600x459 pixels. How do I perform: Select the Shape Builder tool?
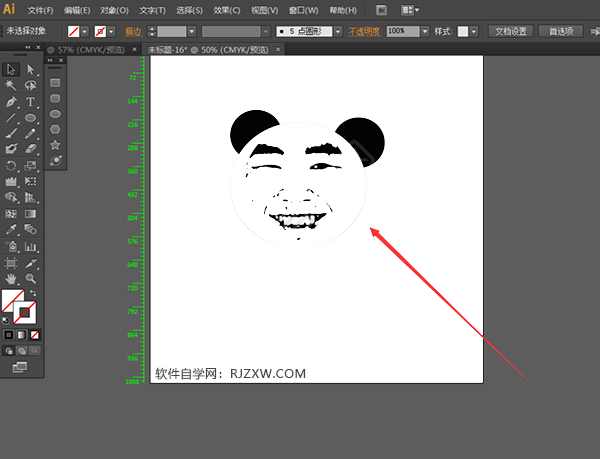(11, 197)
